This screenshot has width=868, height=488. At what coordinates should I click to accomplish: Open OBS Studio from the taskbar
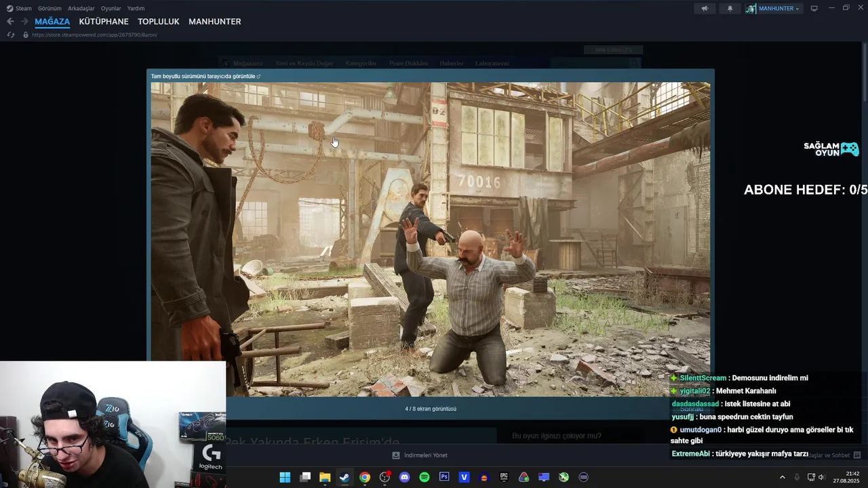[384, 477]
